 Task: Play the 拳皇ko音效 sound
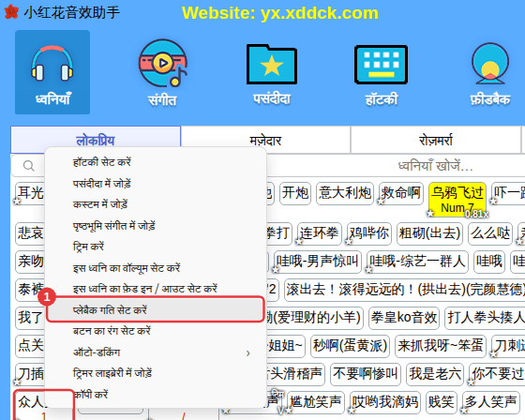[404, 317]
